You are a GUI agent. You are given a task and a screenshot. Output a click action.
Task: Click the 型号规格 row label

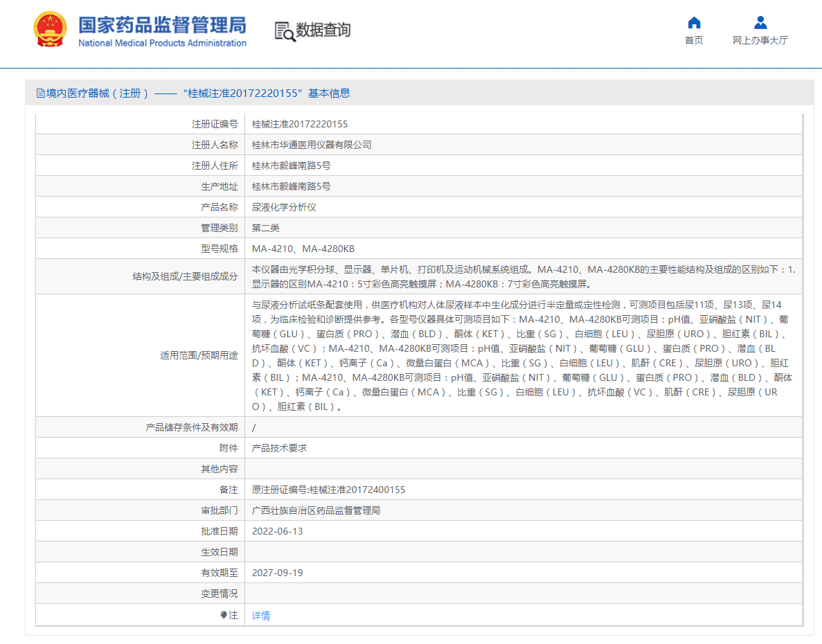point(219,249)
